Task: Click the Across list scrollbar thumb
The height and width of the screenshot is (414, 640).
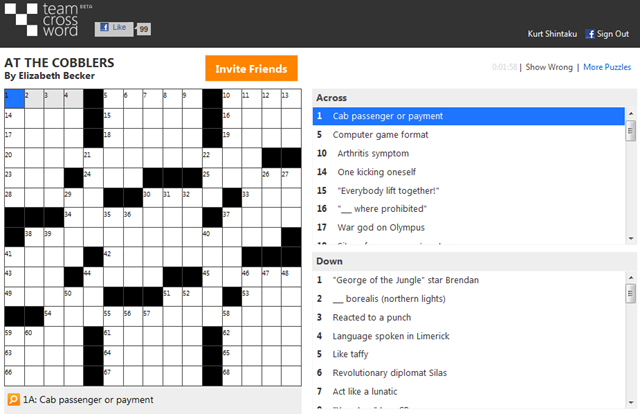Action: (x=630, y=129)
